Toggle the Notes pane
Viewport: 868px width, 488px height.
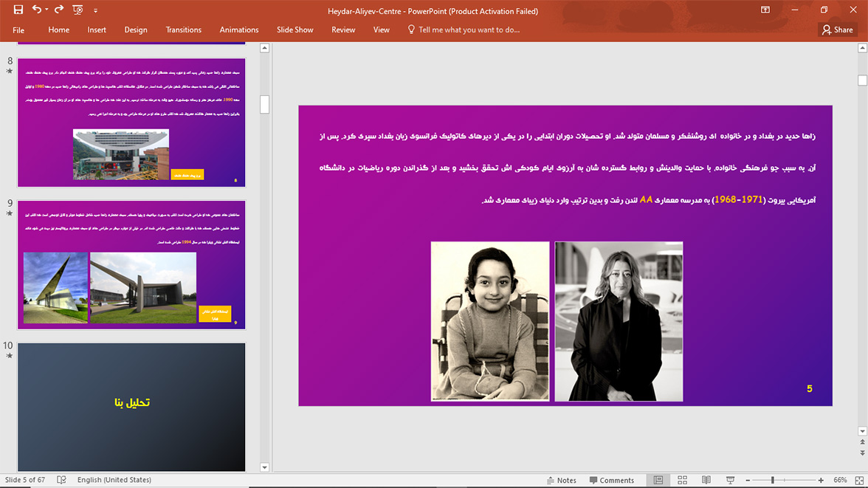click(x=561, y=480)
